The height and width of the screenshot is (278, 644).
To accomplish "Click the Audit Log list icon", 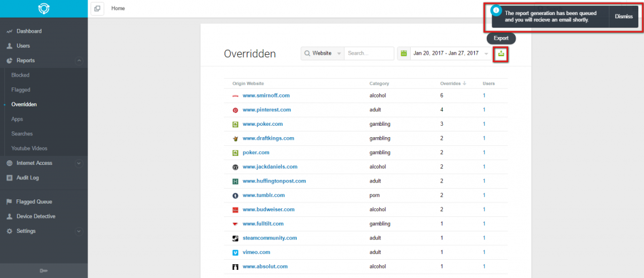I will 9,178.
